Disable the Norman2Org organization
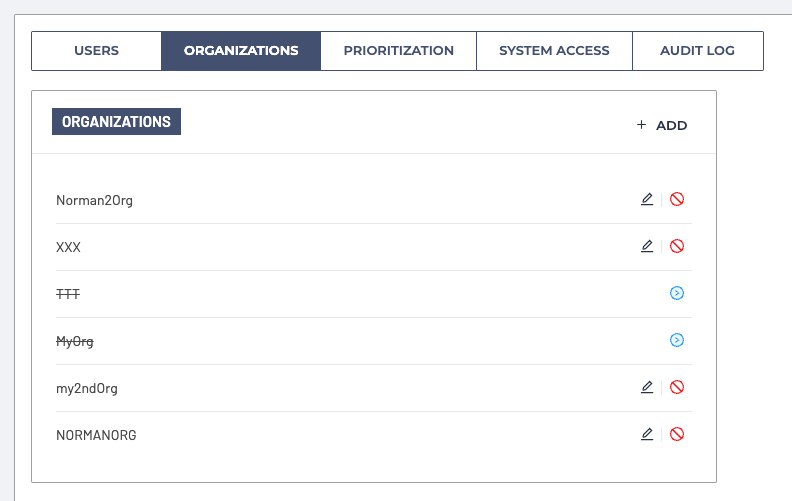 pyautogui.click(x=677, y=199)
